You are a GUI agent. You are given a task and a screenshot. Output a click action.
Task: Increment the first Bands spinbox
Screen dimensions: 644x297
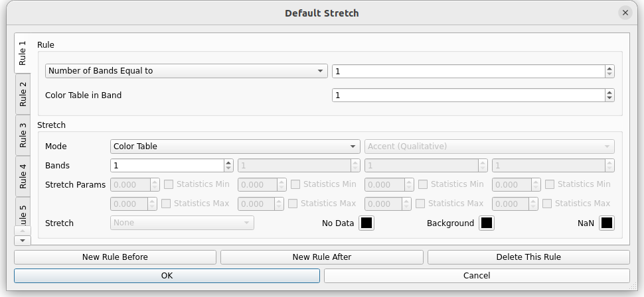click(229, 162)
